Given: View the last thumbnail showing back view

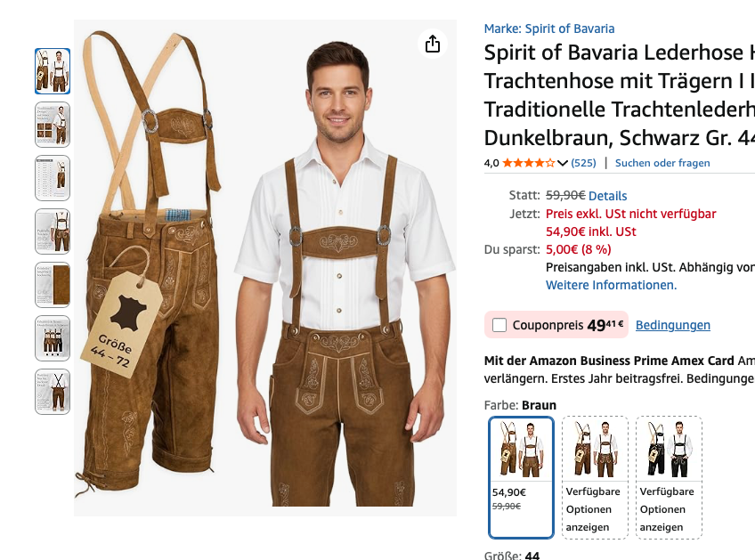Looking at the screenshot, I should point(53,392).
